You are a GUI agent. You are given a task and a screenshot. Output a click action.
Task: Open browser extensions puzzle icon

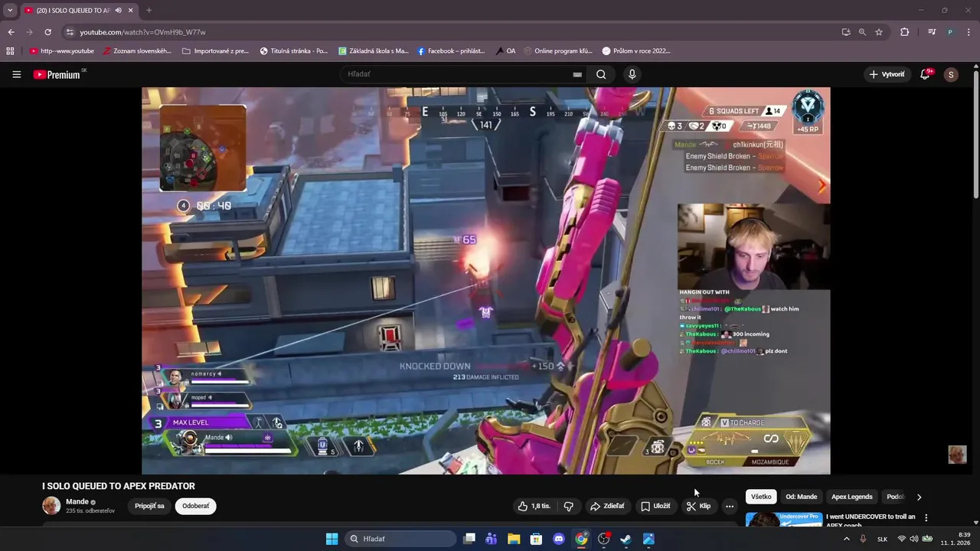pos(905,32)
